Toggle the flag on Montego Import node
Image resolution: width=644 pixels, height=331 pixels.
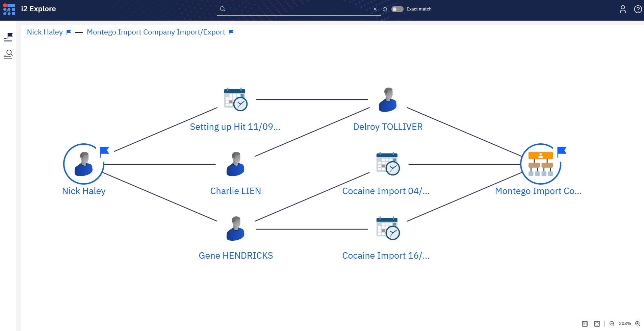562,151
